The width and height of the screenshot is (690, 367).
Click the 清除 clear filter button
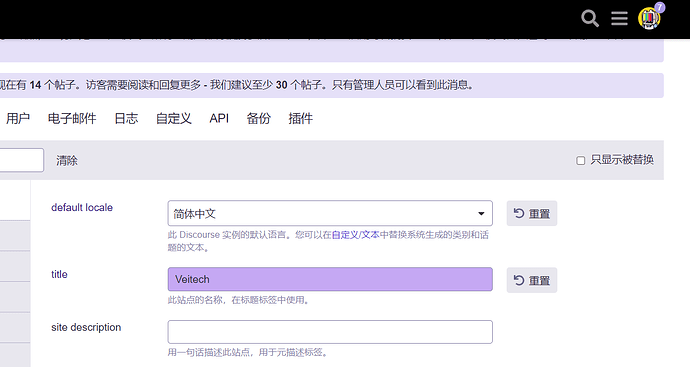coord(67,161)
